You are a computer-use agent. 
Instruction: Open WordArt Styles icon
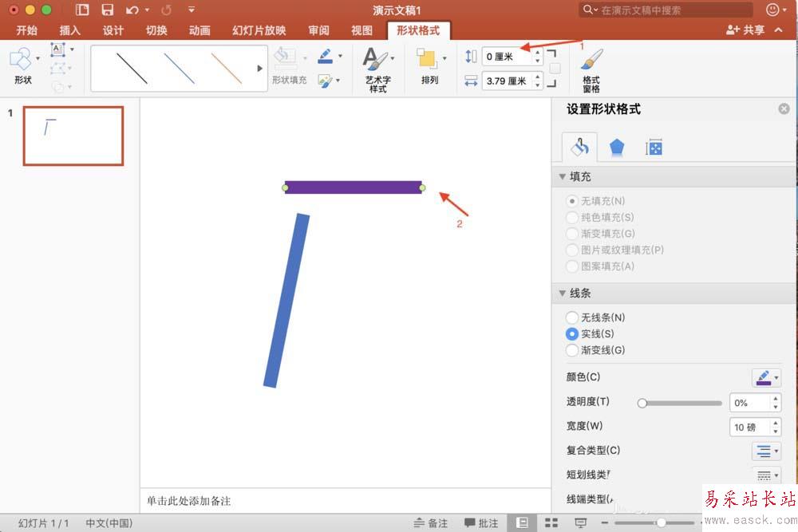pos(375,59)
